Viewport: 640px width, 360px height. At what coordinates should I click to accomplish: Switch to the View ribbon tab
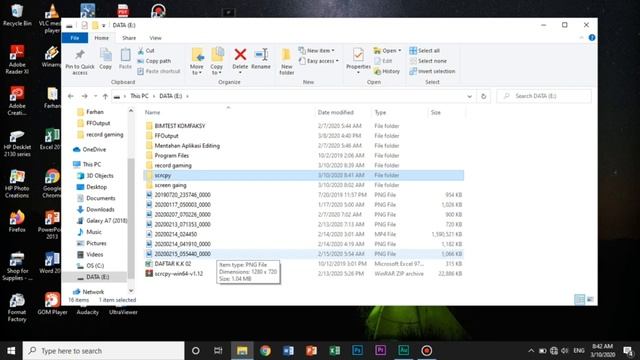click(156, 38)
